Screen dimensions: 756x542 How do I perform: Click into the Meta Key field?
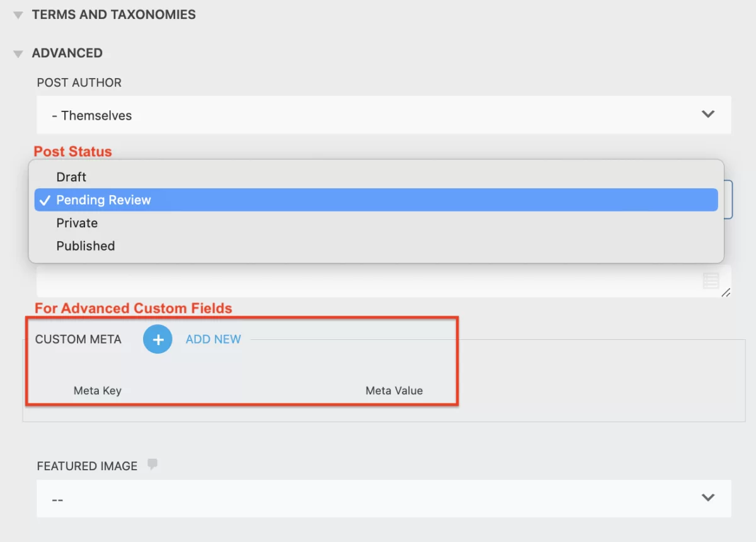point(98,390)
